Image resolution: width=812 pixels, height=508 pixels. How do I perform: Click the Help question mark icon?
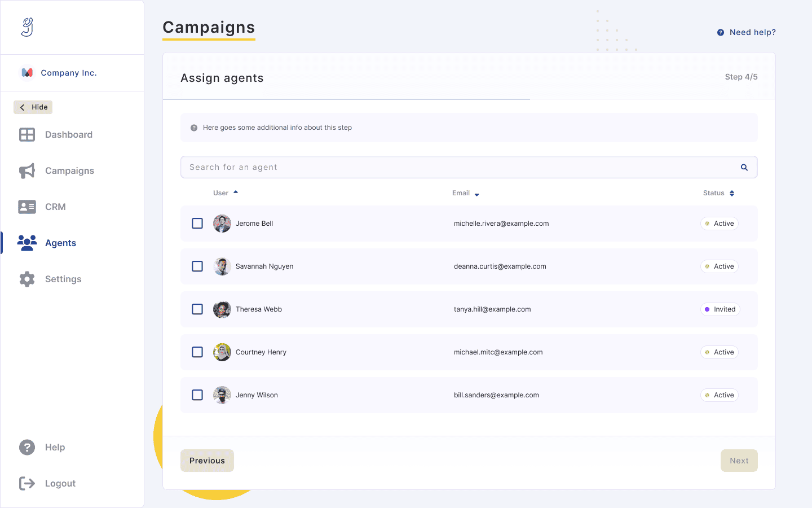click(x=27, y=447)
